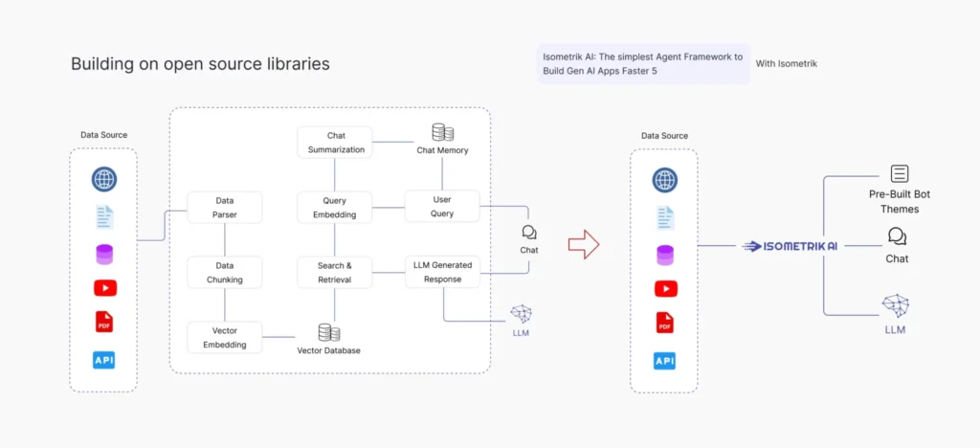Click the red right-pointing arrow

[583, 244]
